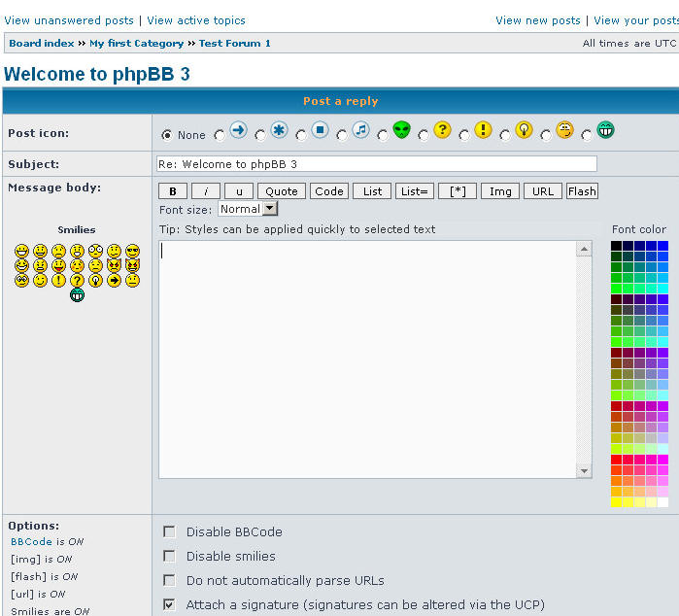Insert the green toothy grin smiley in Smilies panel
The width and height of the screenshot is (679, 616).
(77, 295)
